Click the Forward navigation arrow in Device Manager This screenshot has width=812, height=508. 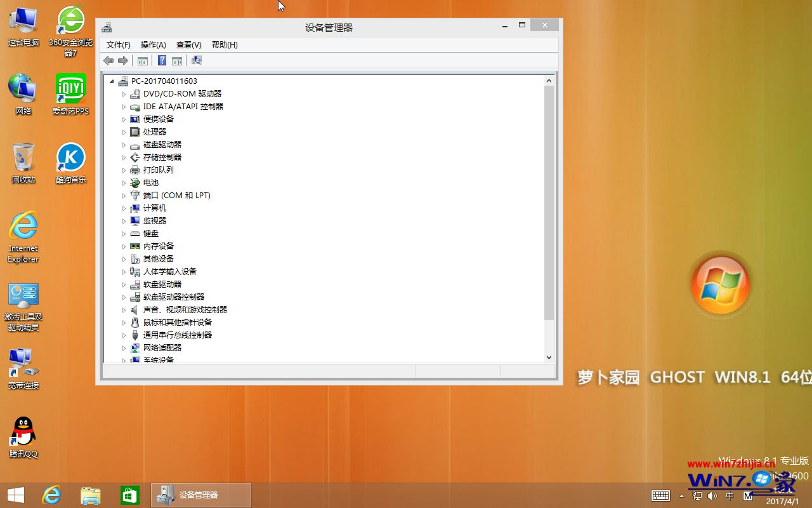(123, 60)
